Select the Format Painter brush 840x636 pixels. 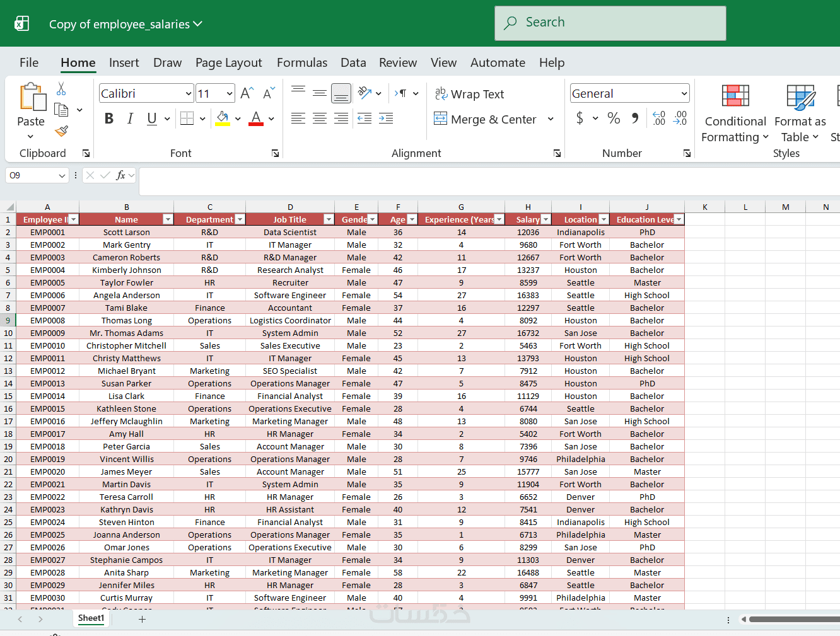tap(61, 131)
